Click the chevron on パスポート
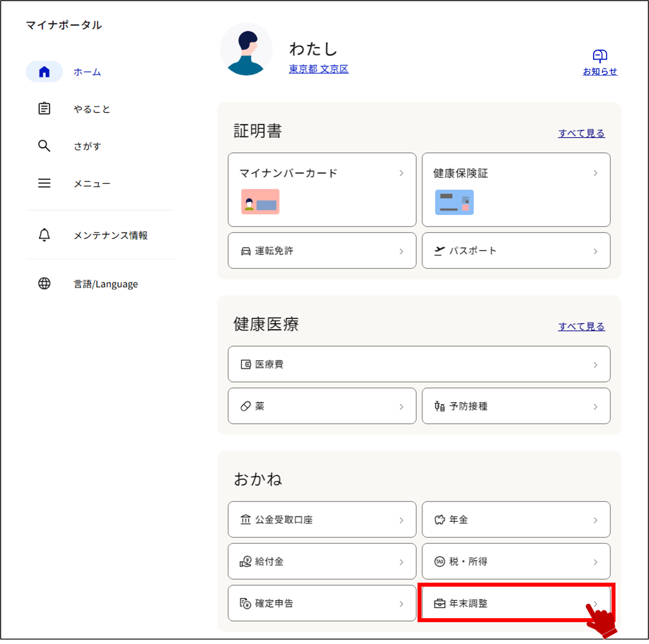Screen dimensions: 649x644 coord(596,251)
